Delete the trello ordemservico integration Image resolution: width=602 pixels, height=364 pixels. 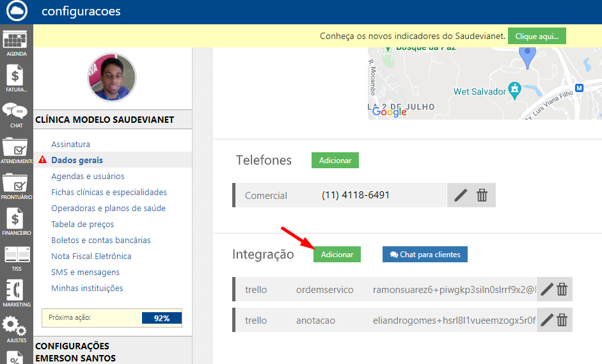pos(562,289)
